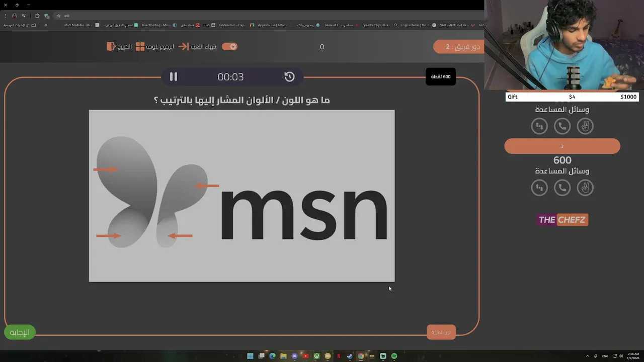Use the two-fingers help icon above the orange bar
The height and width of the screenshot is (362, 644).
coord(585,126)
